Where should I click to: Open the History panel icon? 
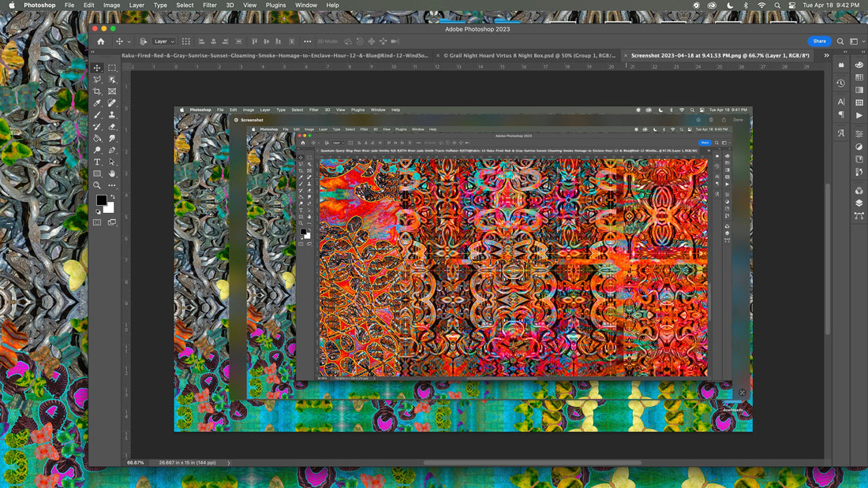[841, 83]
